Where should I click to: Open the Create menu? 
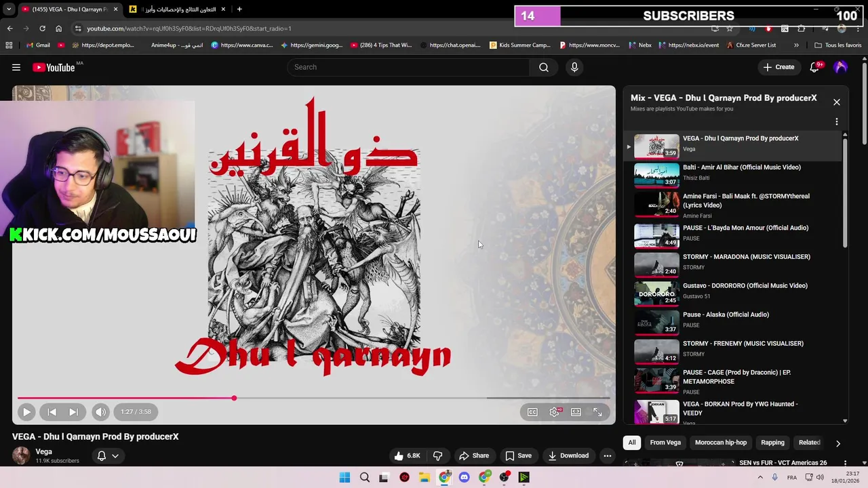click(x=778, y=67)
